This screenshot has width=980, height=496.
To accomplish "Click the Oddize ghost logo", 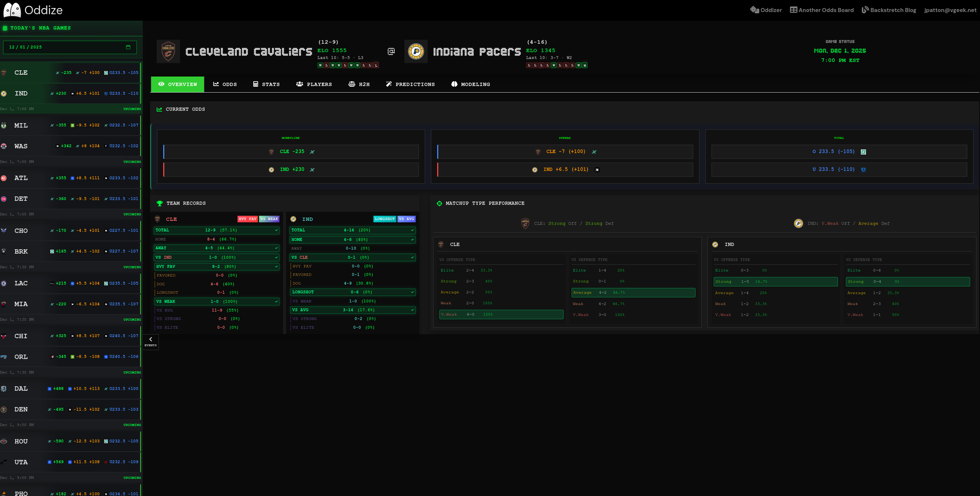I will click(x=12, y=10).
